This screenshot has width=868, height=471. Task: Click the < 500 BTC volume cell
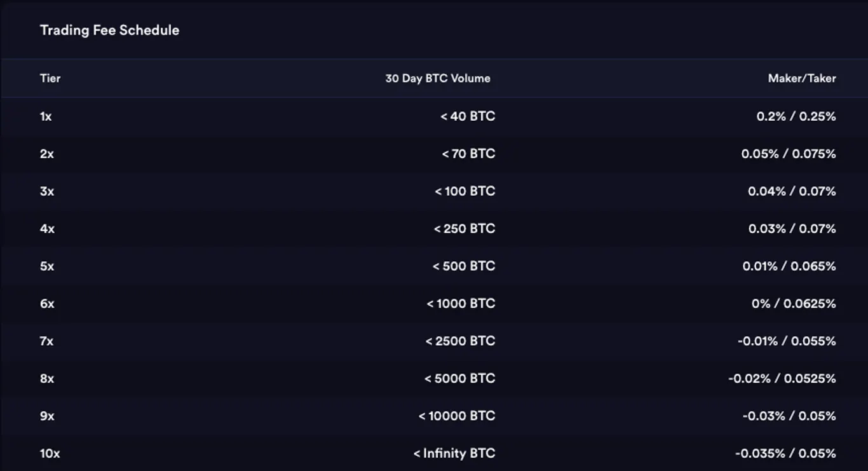click(464, 266)
